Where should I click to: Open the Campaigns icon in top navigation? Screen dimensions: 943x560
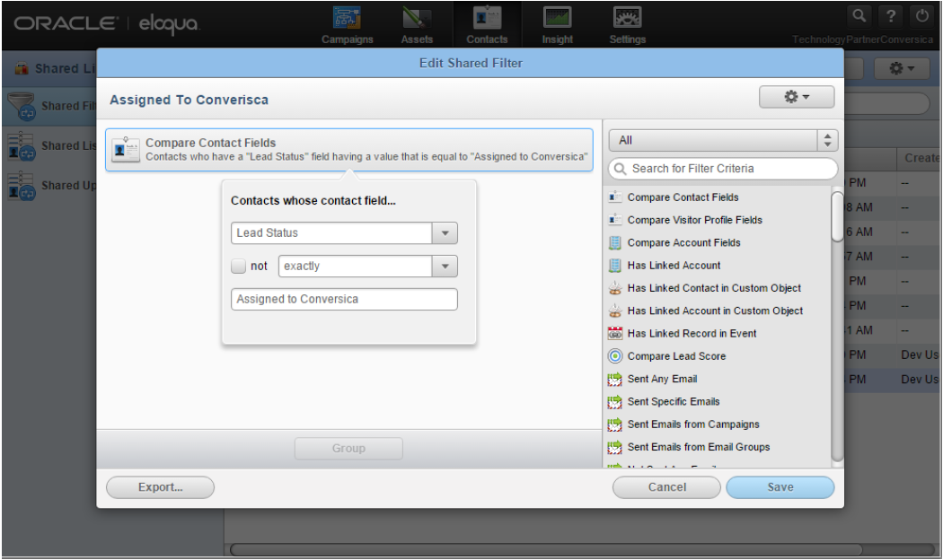(347, 18)
